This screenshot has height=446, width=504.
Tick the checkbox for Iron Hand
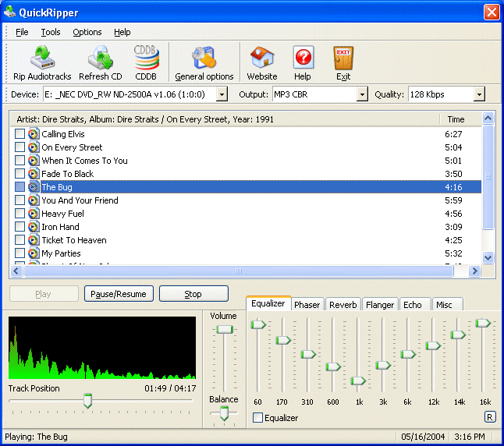20,227
